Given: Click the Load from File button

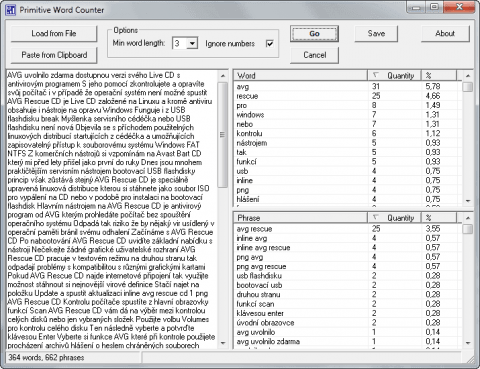Looking at the screenshot, I should (x=54, y=34).
